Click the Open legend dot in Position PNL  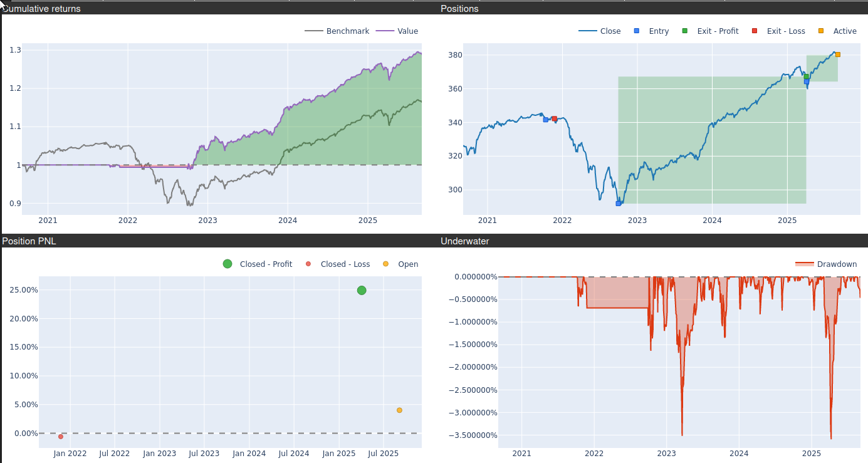pos(385,264)
